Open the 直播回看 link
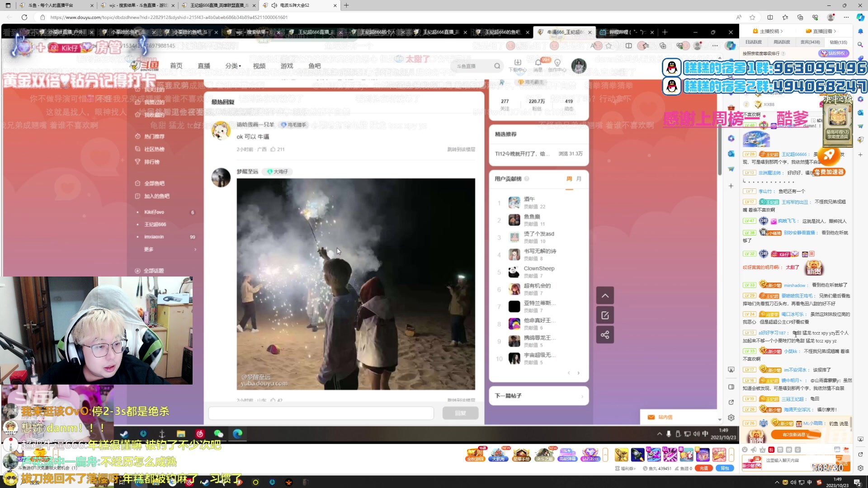The height and width of the screenshot is (488, 868). tap(821, 31)
